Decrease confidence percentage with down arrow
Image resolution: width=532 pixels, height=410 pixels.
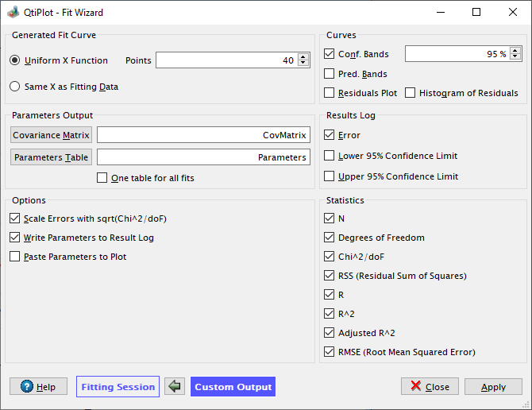[515, 56]
